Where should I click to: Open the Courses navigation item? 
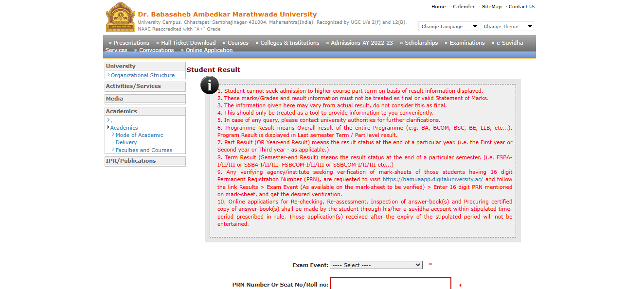point(237,43)
